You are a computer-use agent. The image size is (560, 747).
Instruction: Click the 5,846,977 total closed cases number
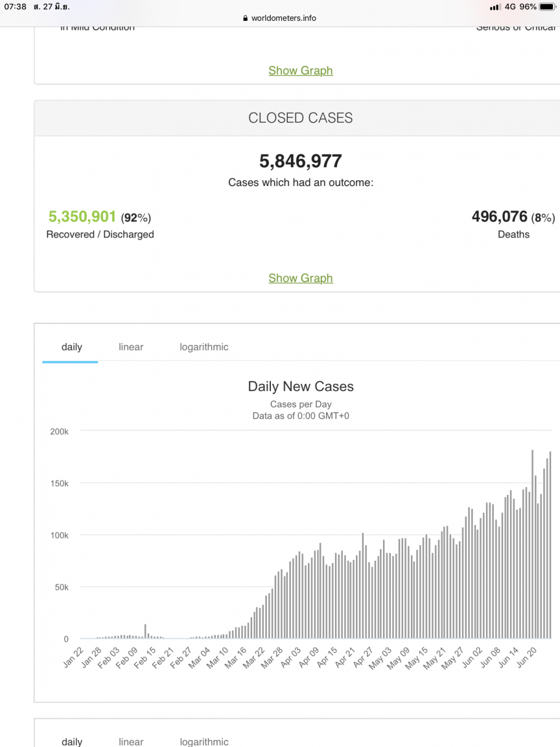[x=301, y=161]
